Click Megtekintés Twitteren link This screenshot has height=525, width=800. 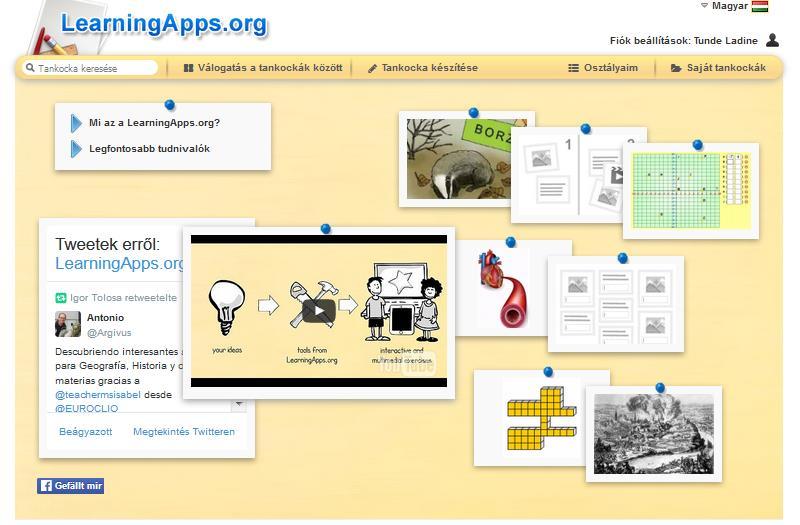click(184, 432)
